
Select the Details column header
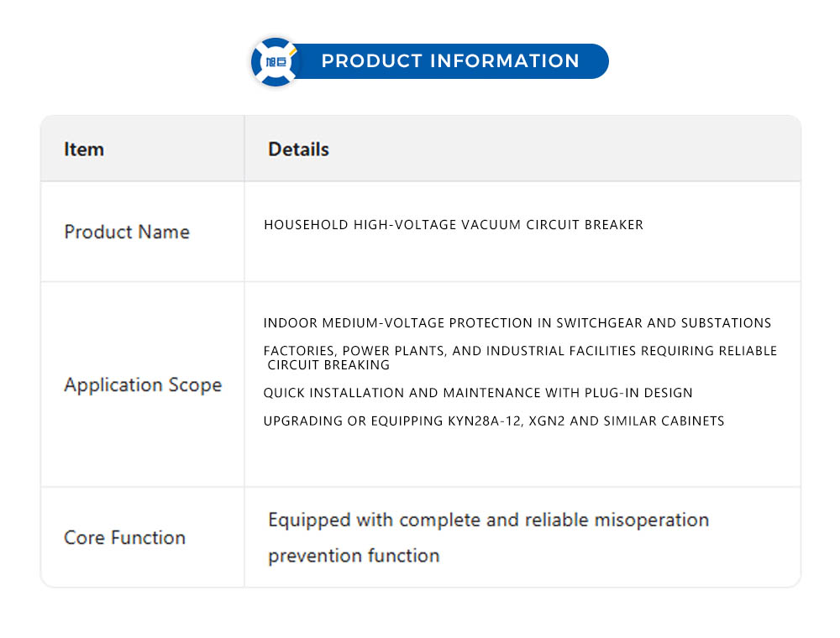coord(298,149)
